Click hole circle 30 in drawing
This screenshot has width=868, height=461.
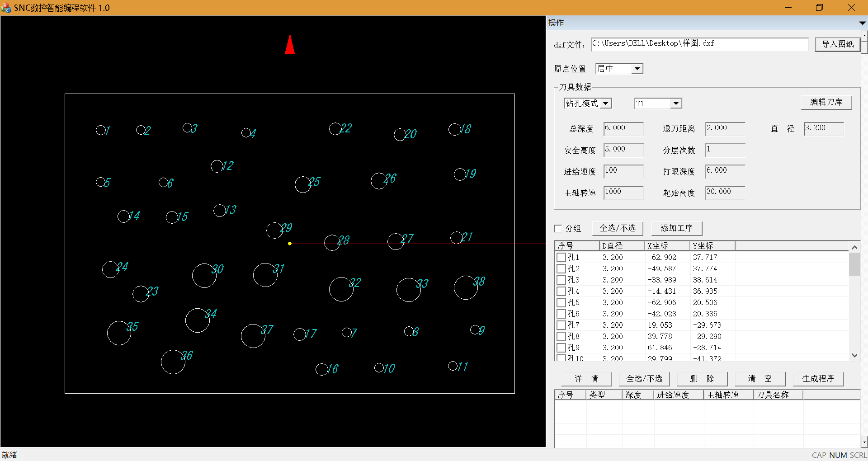[204, 276]
